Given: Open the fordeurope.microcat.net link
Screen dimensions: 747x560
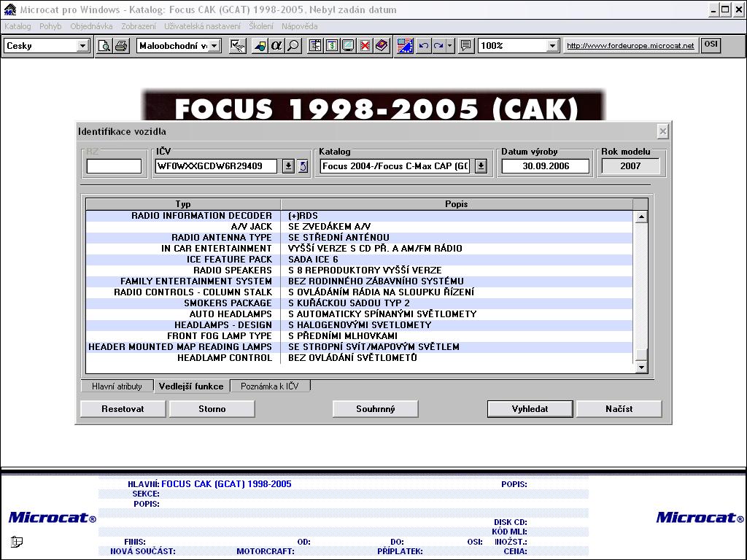Looking at the screenshot, I should click(x=630, y=46).
